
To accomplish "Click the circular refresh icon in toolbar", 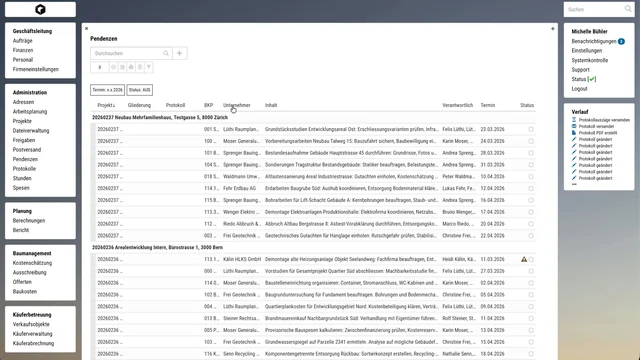I will pyautogui.click(x=113, y=67).
